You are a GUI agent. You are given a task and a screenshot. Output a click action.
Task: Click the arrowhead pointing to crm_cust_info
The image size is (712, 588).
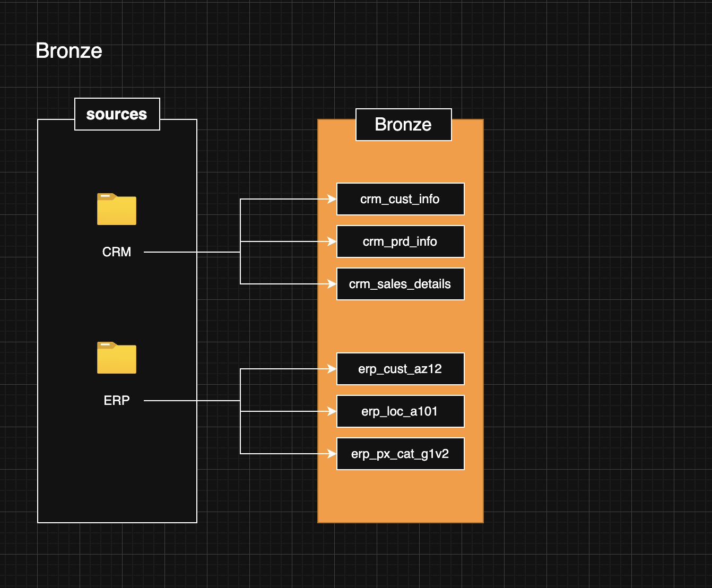(332, 199)
